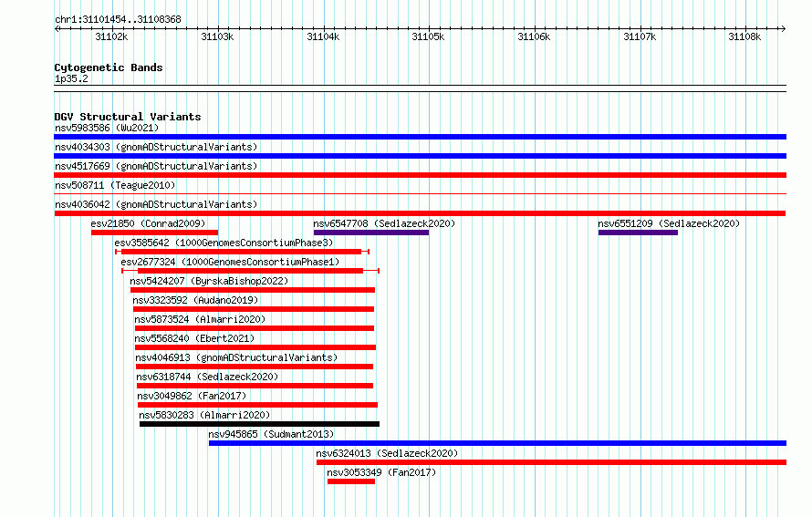The image size is (812, 517).
Task: Click nsv5568240 (Ebert2021) label
Action: [x=194, y=338]
